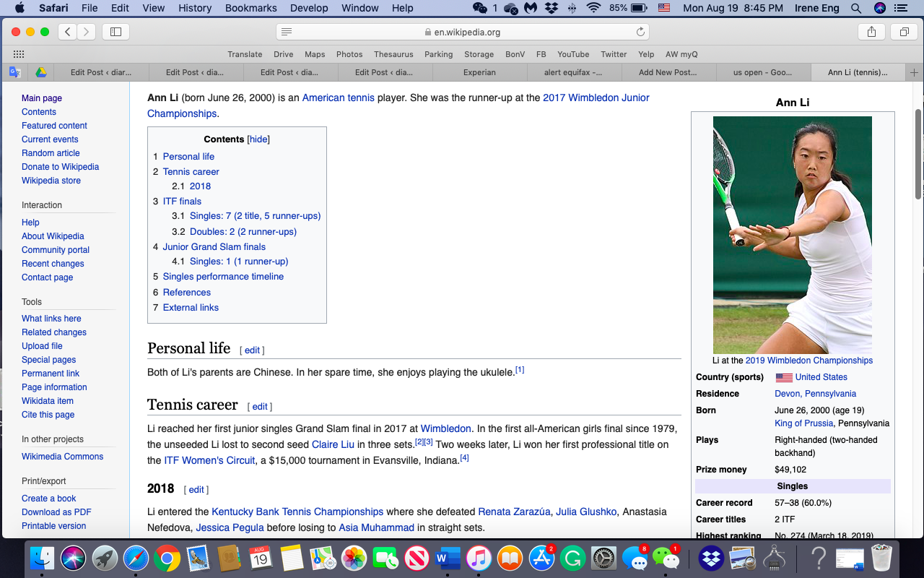Image resolution: width=924 pixels, height=578 pixels.
Task: Switch to the Experian tab
Action: click(x=479, y=72)
